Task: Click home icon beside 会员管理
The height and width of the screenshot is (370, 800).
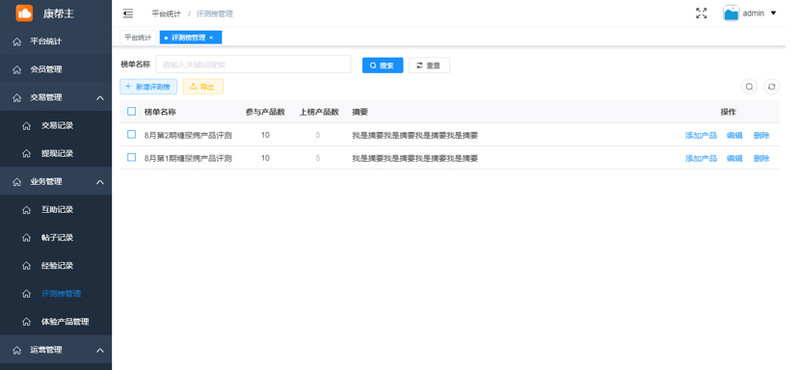Action: [x=17, y=69]
